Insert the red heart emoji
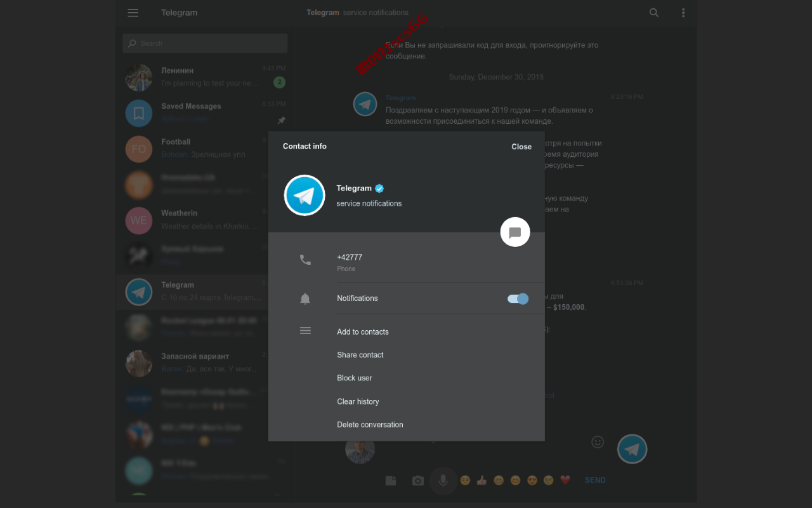Image resolution: width=812 pixels, height=508 pixels. [x=565, y=481]
